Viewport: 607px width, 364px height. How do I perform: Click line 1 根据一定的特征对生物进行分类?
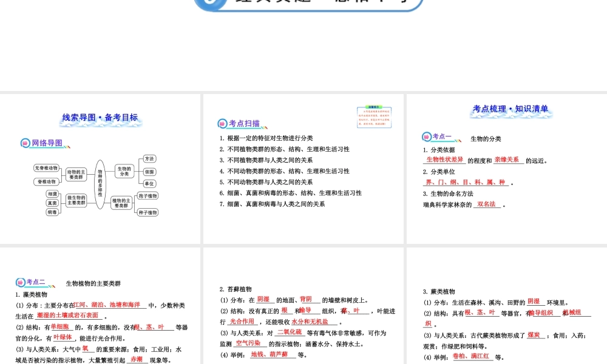click(x=266, y=138)
